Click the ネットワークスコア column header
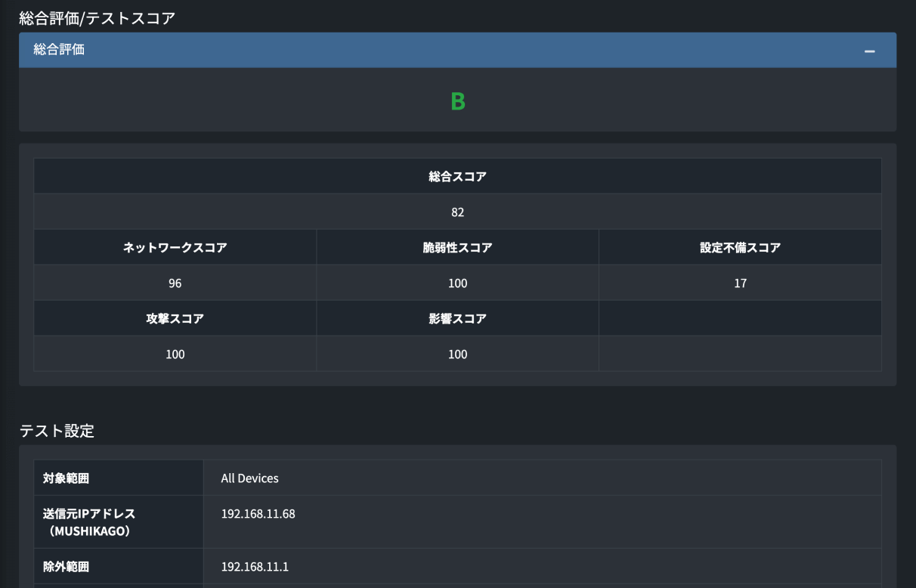916x588 pixels. (174, 247)
